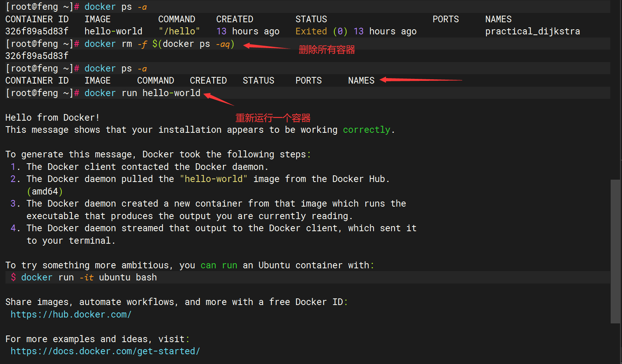Click the NAMES header above practical_dijkstra
Image resolution: width=622 pixels, height=364 pixels.
coord(498,19)
